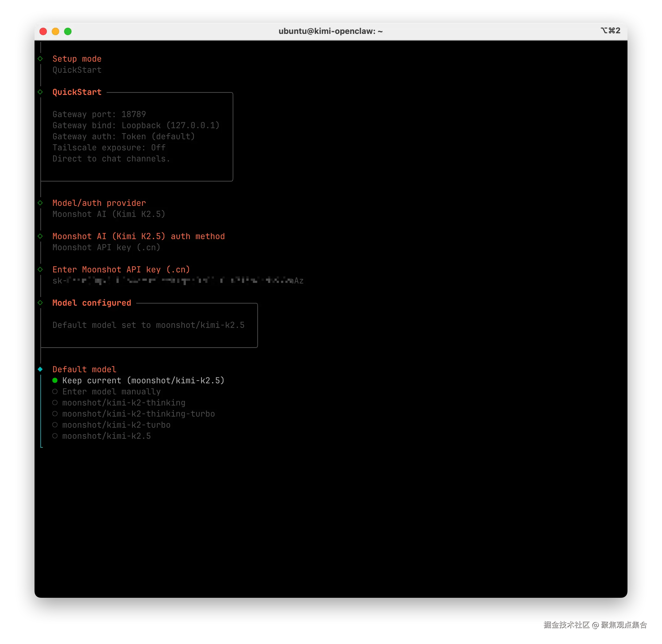
Task: Click the window title ubuntu@kimi-openclaw
Action: pos(330,31)
